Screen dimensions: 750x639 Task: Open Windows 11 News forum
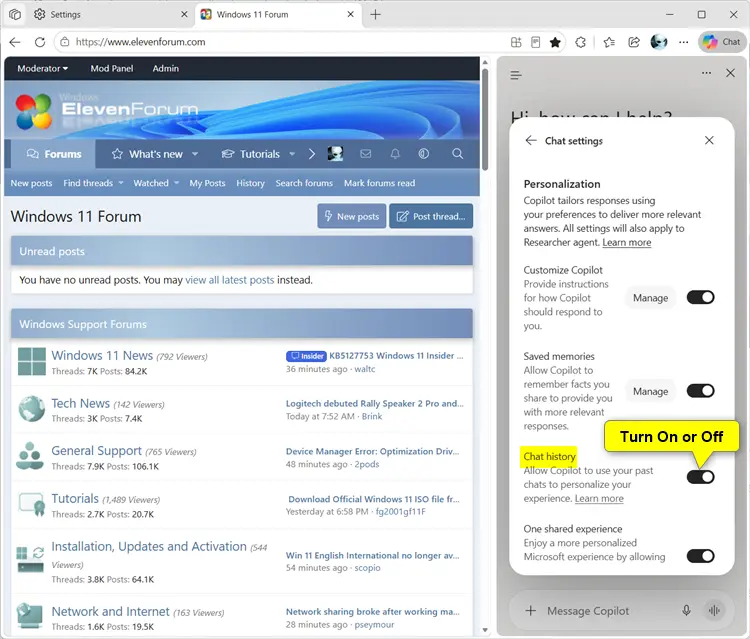[102, 355]
